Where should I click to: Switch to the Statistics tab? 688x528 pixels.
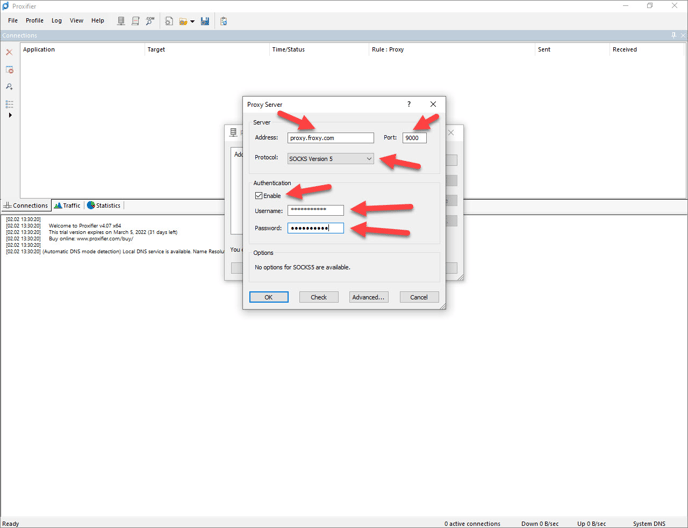pos(104,205)
